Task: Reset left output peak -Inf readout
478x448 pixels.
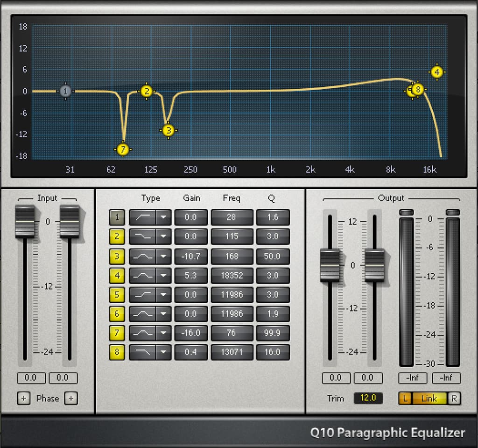Action: tap(413, 378)
